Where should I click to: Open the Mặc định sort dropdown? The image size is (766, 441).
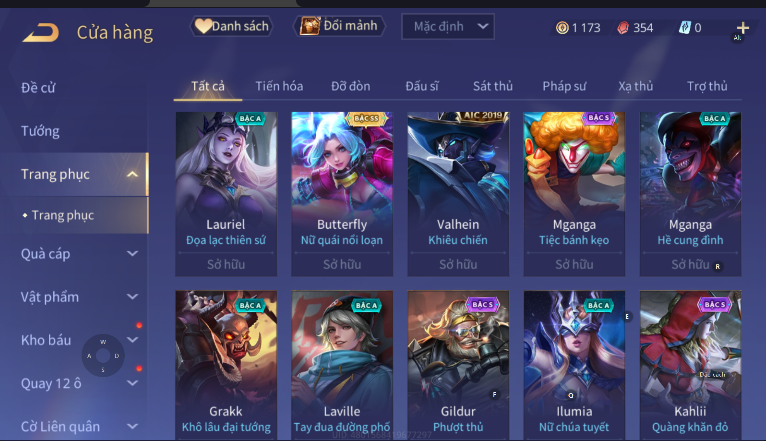coord(447,26)
